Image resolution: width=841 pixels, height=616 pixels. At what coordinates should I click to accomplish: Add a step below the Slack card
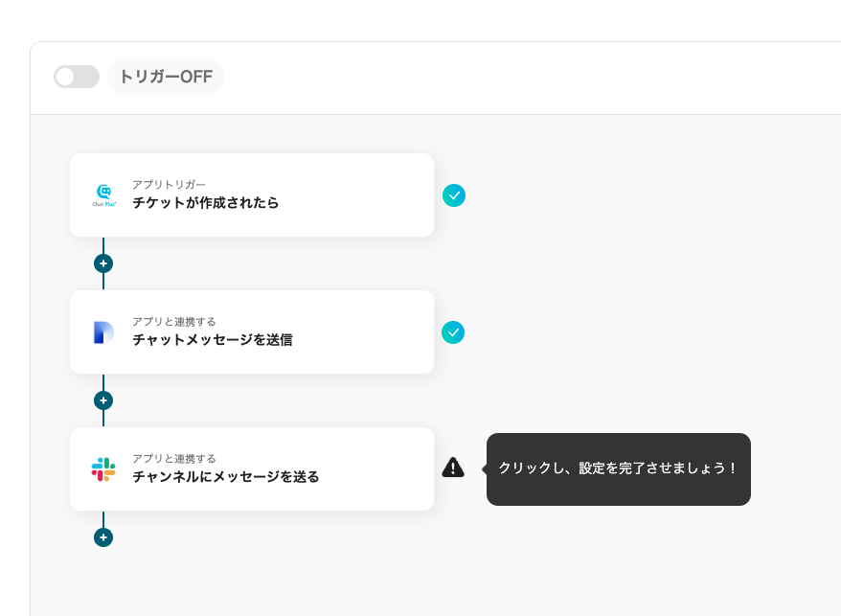pos(103,537)
